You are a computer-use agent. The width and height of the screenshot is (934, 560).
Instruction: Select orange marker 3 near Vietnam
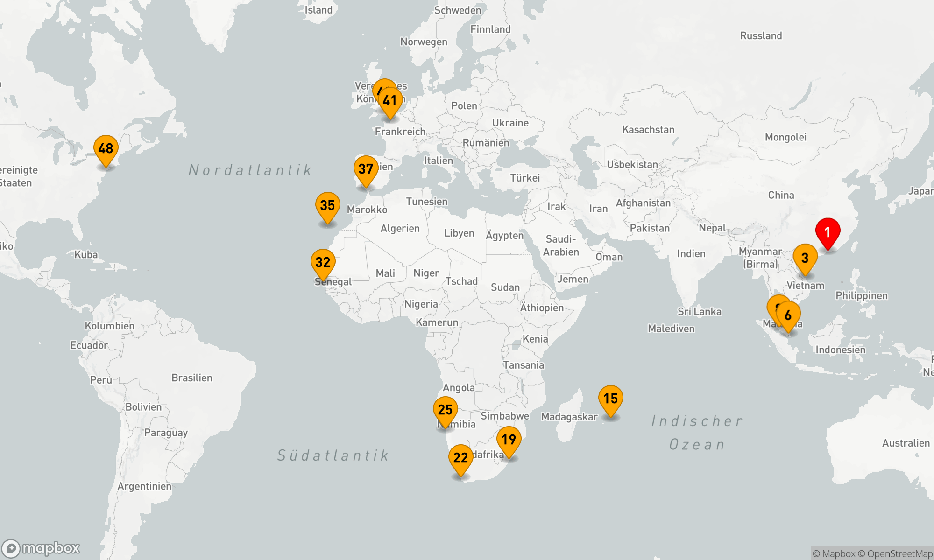click(805, 258)
